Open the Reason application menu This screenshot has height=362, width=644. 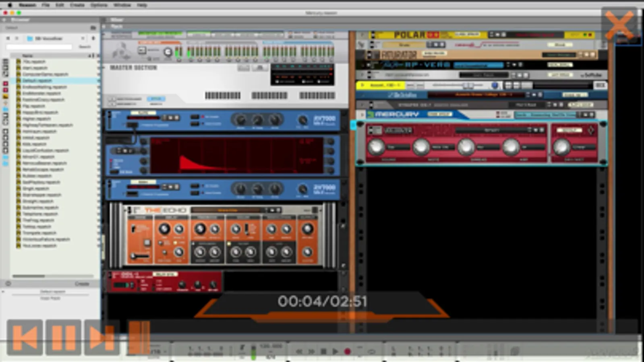(27, 5)
